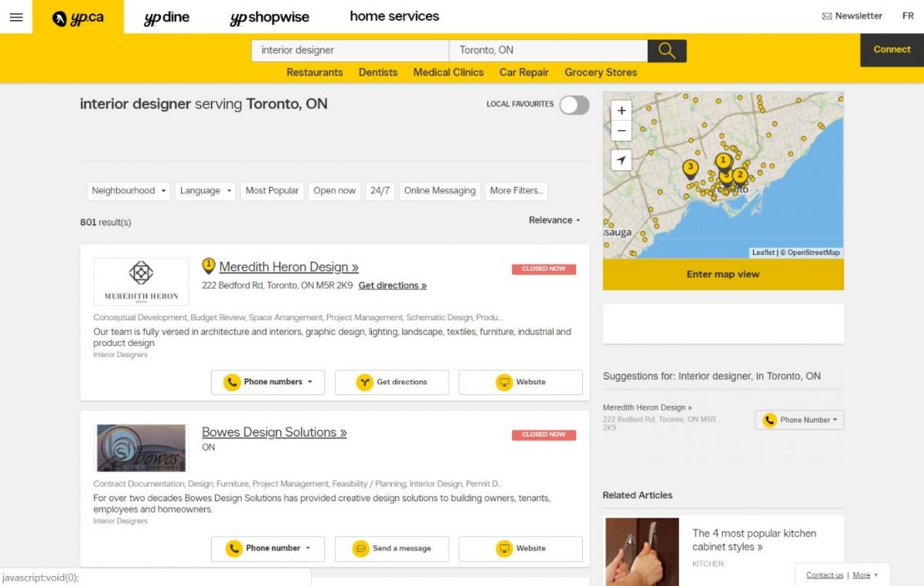Click kitchen cabinet article thumbnail
Image resolution: width=924 pixels, height=586 pixels.
pyautogui.click(x=642, y=551)
